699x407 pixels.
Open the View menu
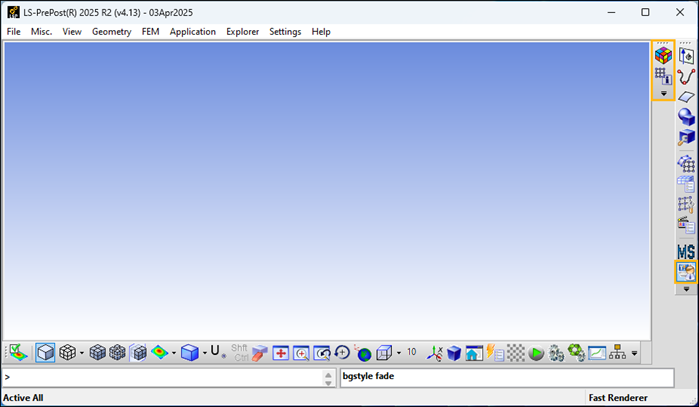[72, 32]
